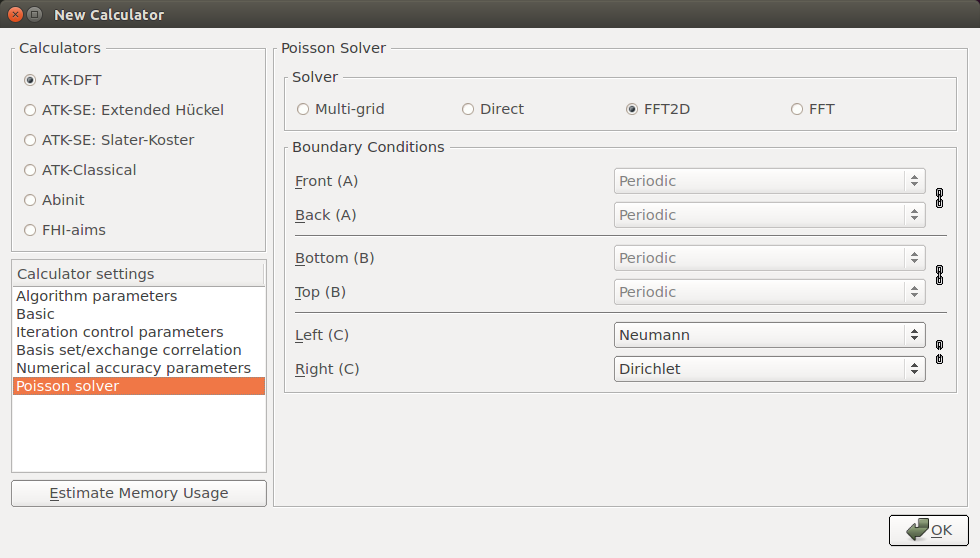The height and width of the screenshot is (558, 980).
Task: Click the Estimate Memory Usage button
Action: (139, 493)
